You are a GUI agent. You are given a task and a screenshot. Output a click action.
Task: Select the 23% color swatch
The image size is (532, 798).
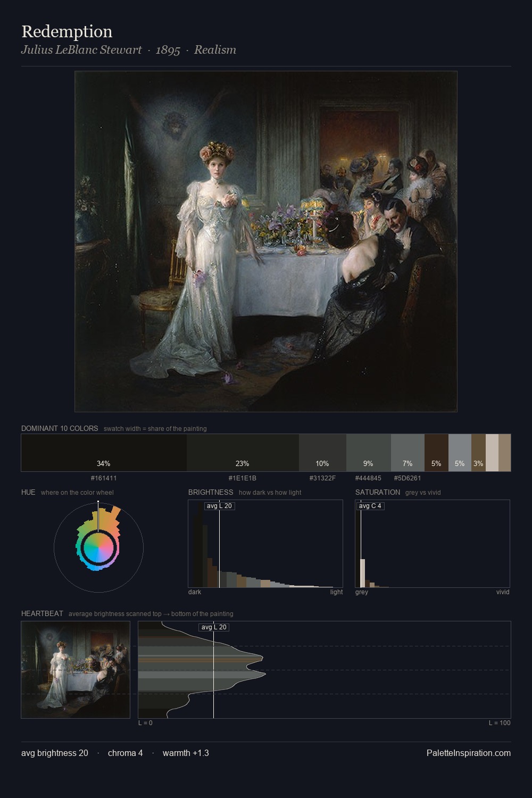coord(243,453)
